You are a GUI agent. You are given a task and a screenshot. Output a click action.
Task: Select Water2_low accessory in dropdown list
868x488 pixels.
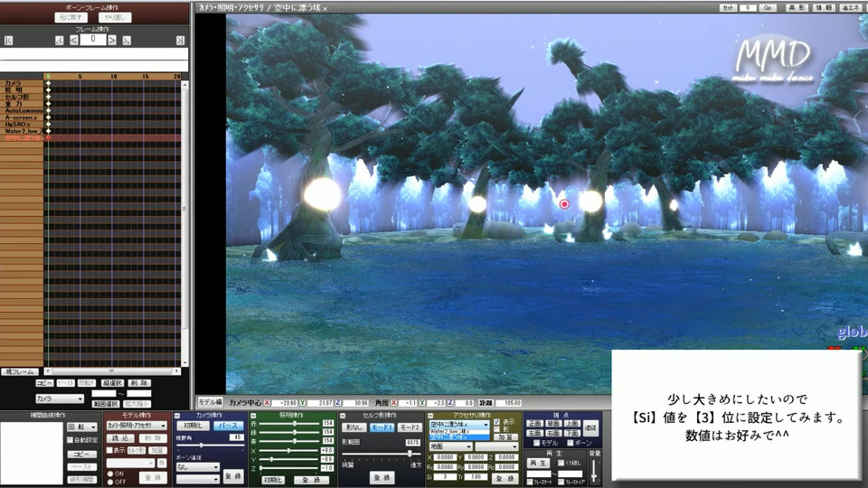point(459,431)
